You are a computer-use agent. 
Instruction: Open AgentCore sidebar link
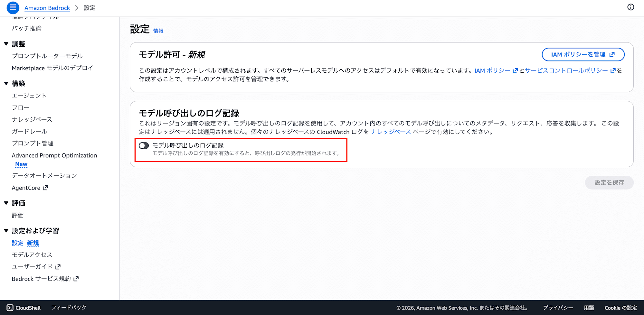(x=26, y=188)
